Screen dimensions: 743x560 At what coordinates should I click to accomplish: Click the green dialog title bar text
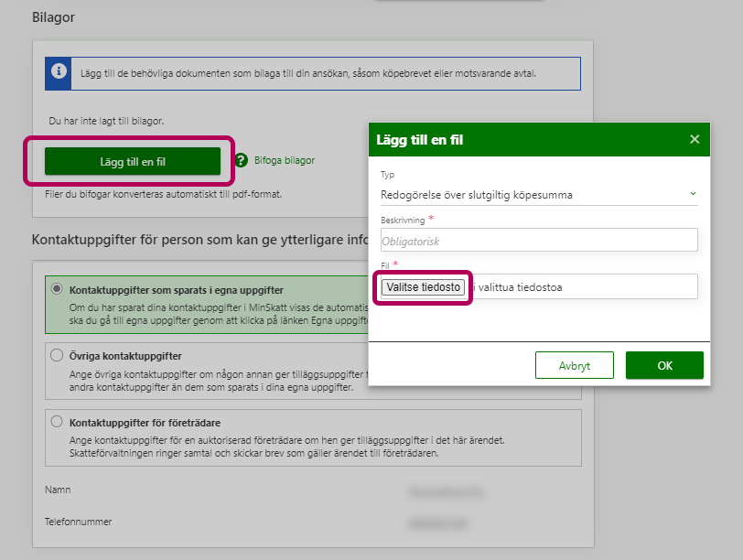(420, 139)
